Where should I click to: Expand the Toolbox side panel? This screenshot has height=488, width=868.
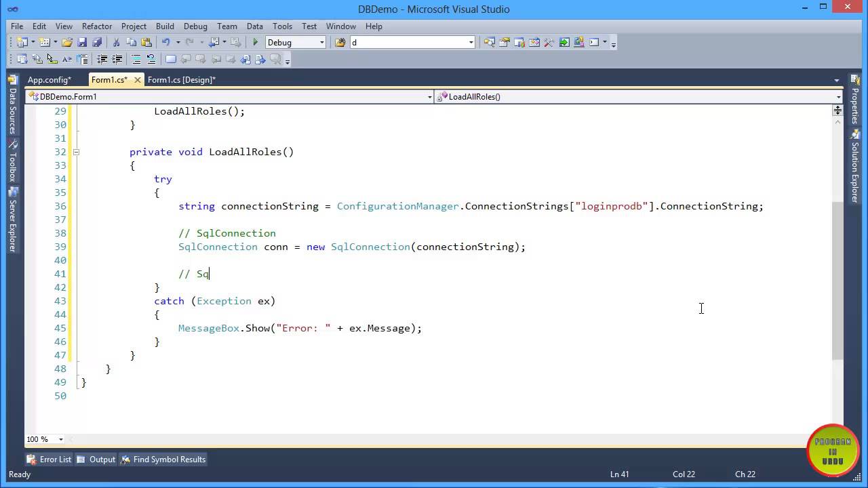(x=12, y=161)
